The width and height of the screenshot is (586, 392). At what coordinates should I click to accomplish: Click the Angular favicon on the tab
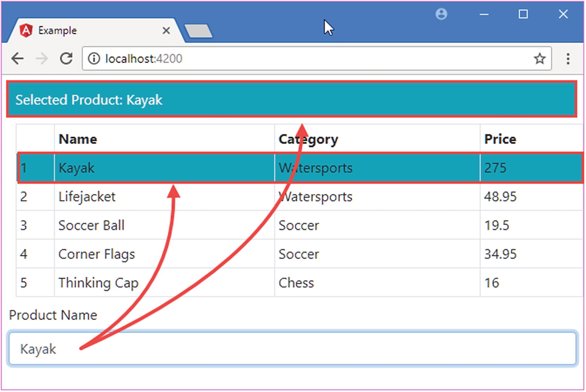point(26,31)
